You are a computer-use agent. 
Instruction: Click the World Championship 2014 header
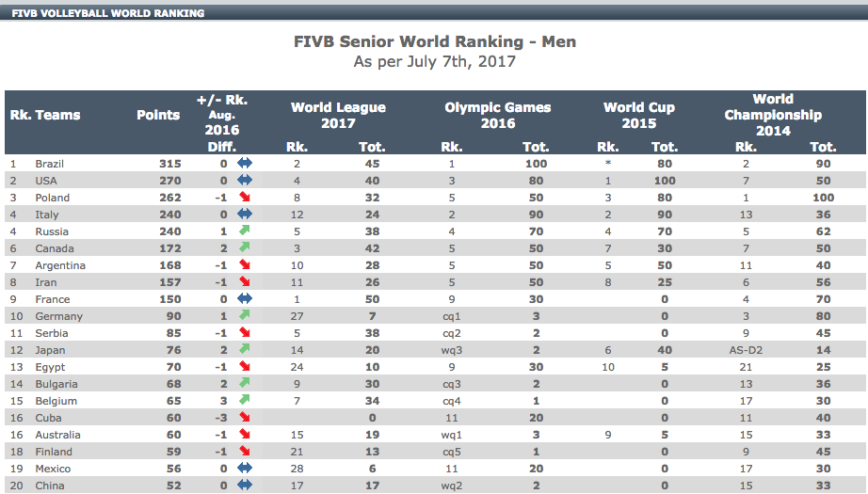click(x=773, y=115)
